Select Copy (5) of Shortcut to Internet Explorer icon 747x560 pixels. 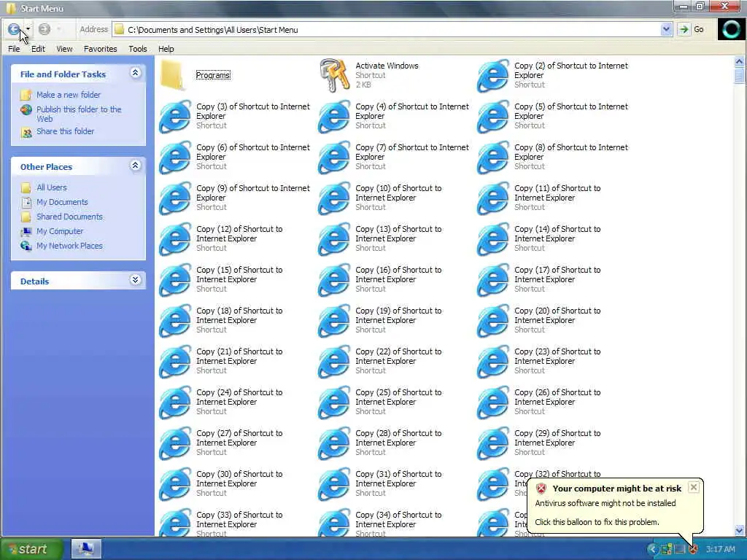[492, 116]
